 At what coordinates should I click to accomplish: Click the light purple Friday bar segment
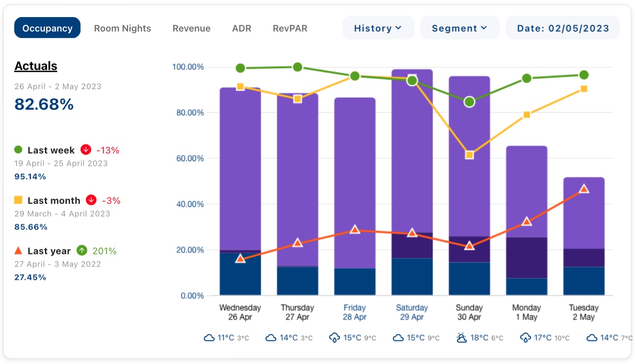[x=355, y=183]
